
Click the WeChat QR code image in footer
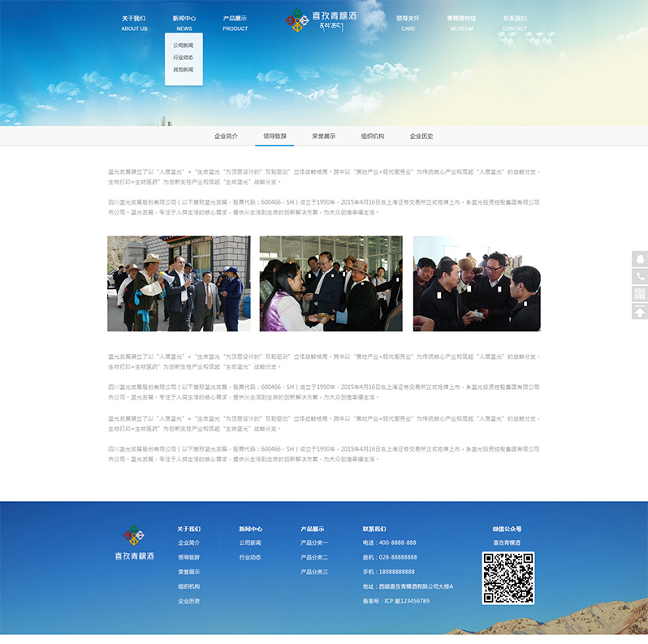508,577
